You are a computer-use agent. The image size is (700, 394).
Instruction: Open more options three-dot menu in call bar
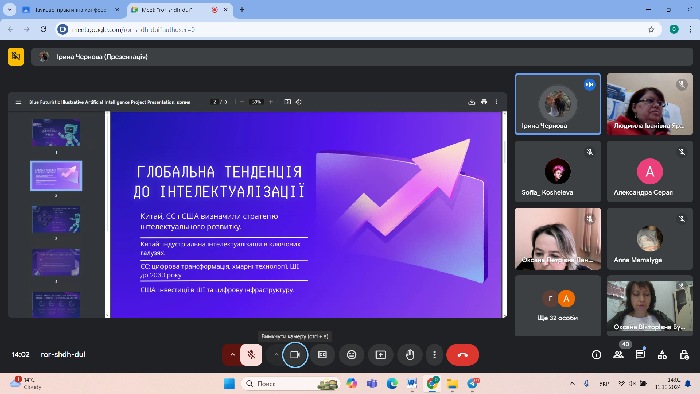click(x=434, y=355)
